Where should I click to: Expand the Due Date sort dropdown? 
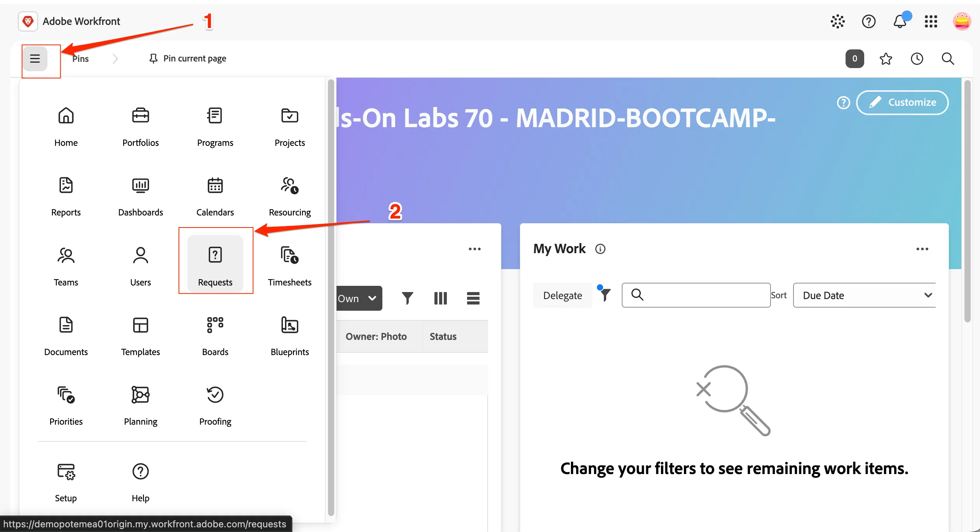[864, 295]
